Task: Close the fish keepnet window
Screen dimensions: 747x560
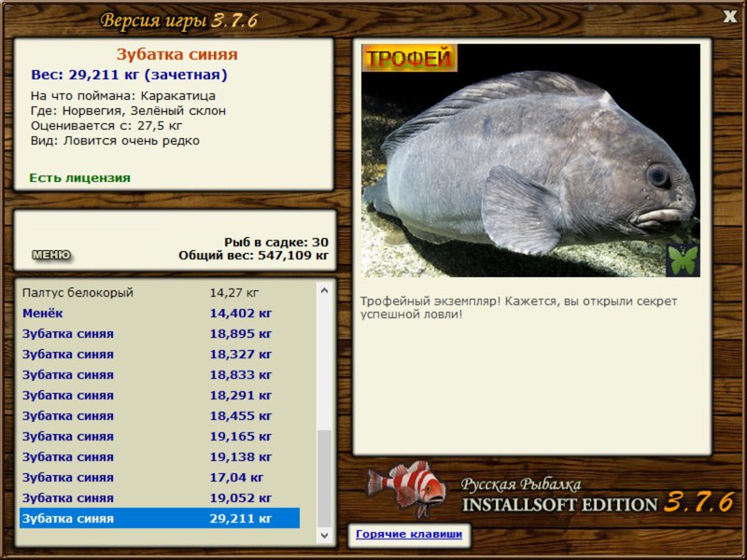Action: click(730, 17)
